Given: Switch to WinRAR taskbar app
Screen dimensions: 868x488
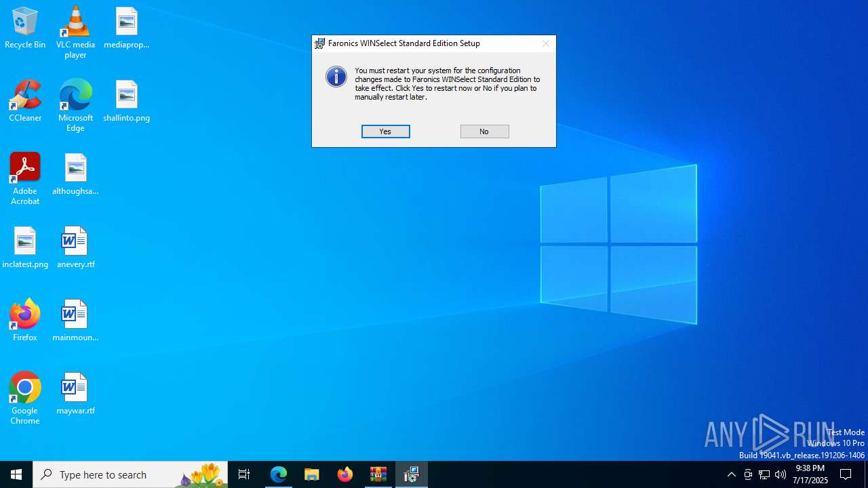Looking at the screenshot, I should pos(378,474).
